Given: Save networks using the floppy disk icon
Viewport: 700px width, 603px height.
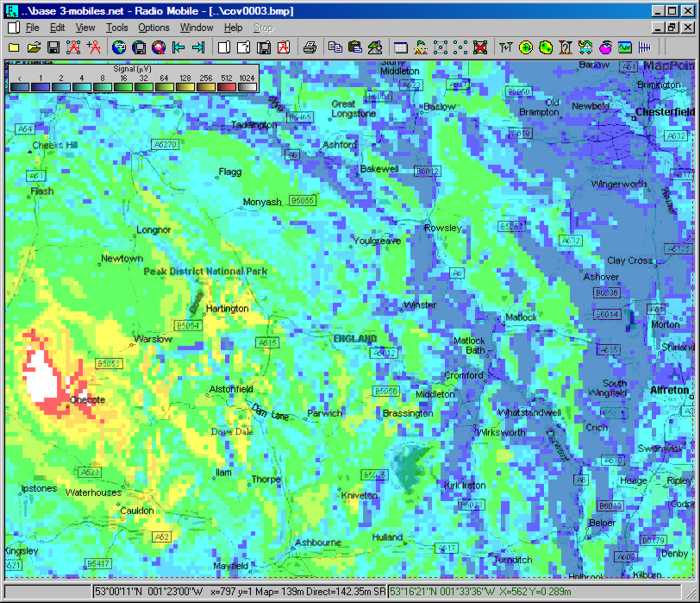Looking at the screenshot, I should tap(54, 47).
